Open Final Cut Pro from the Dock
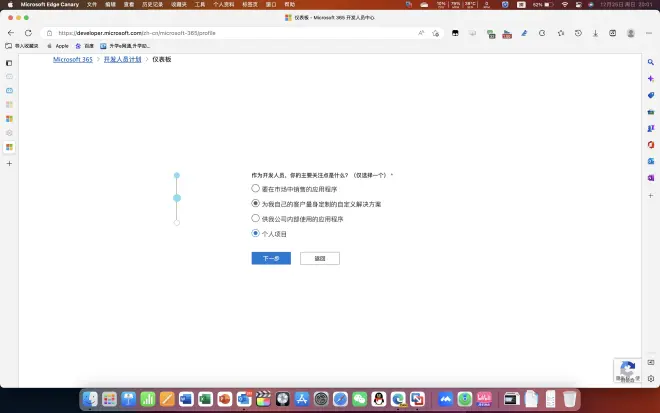The height and width of the screenshot is (413, 660). (263, 399)
